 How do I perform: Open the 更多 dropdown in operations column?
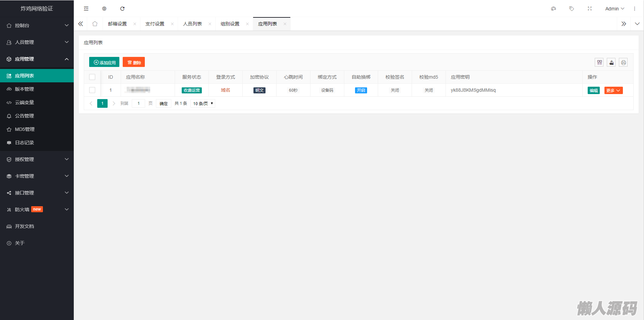click(613, 90)
